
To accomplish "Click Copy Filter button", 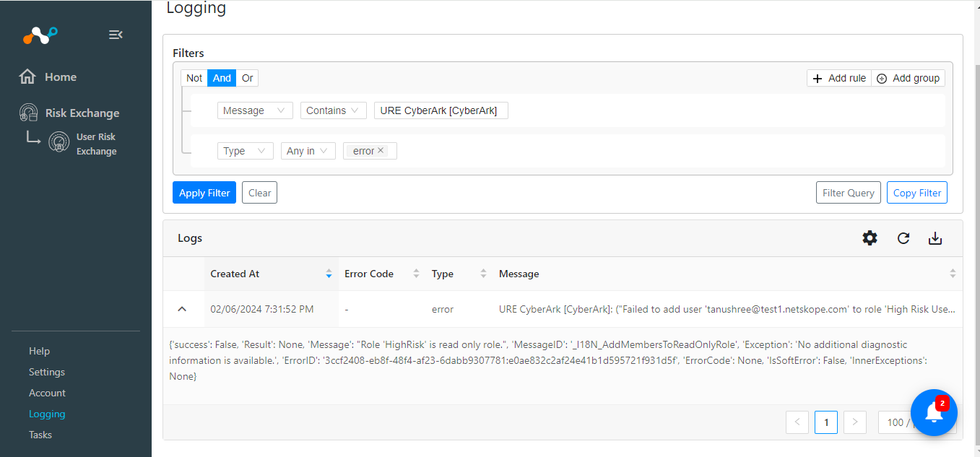I will [x=917, y=193].
